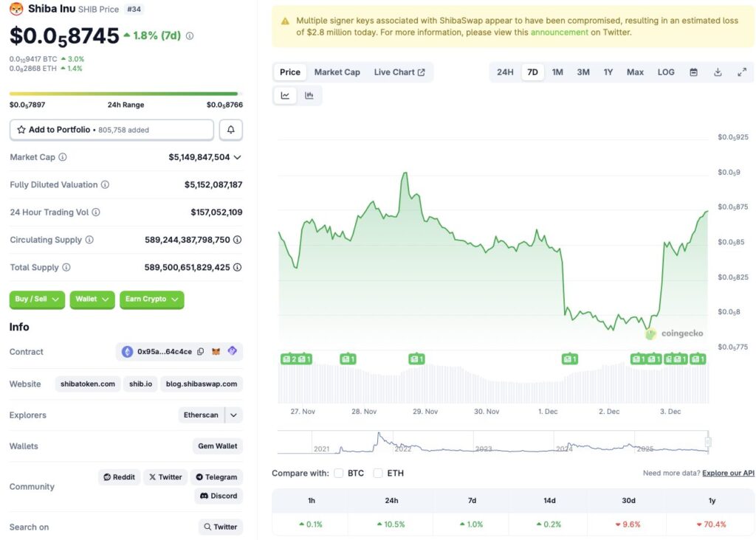The image size is (756, 540).
Task: Expand the Earn Crypto dropdown
Action: (151, 300)
